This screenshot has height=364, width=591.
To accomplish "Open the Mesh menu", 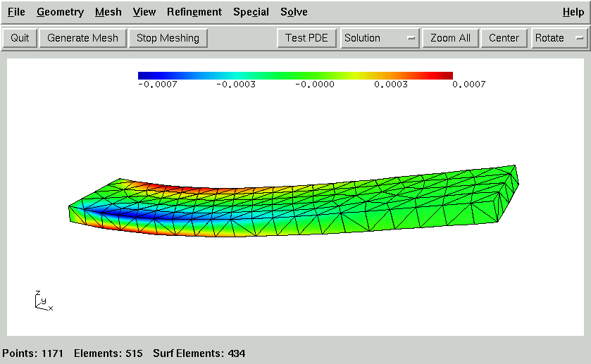I will pyautogui.click(x=108, y=12).
